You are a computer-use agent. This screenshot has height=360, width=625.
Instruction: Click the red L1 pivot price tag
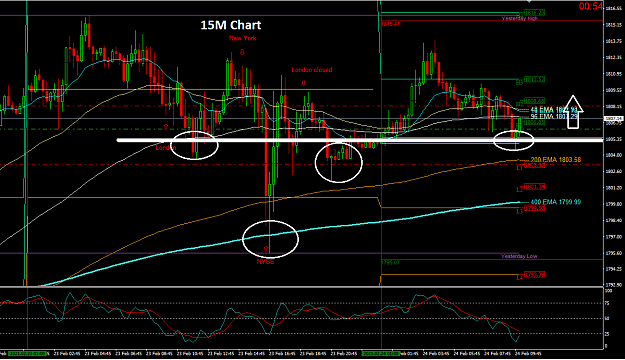tap(534, 165)
